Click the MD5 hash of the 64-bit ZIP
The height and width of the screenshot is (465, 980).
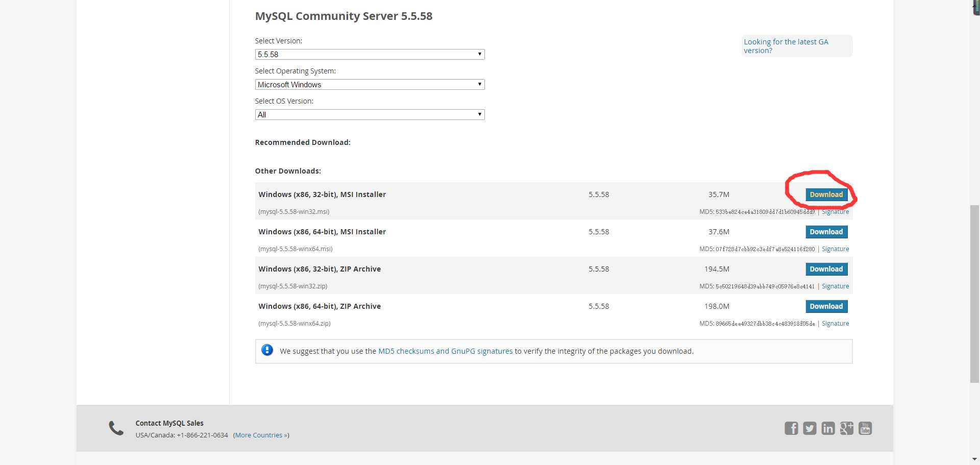[x=765, y=324]
